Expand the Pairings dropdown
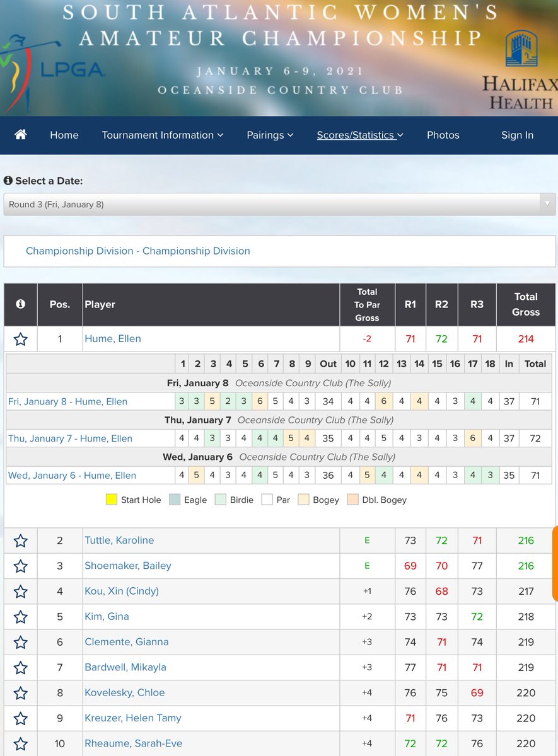The height and width of the screenshot is (756, 558). tap(270, 135)
